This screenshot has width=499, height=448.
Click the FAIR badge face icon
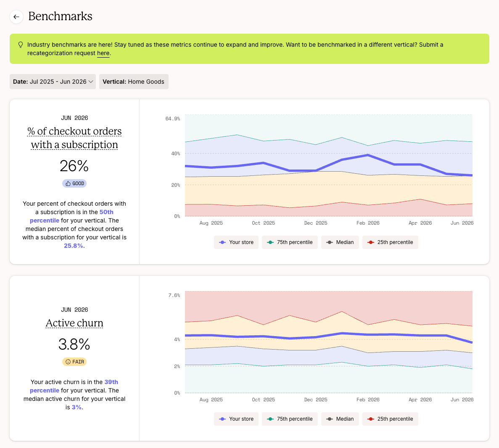(x=68, y=362)
